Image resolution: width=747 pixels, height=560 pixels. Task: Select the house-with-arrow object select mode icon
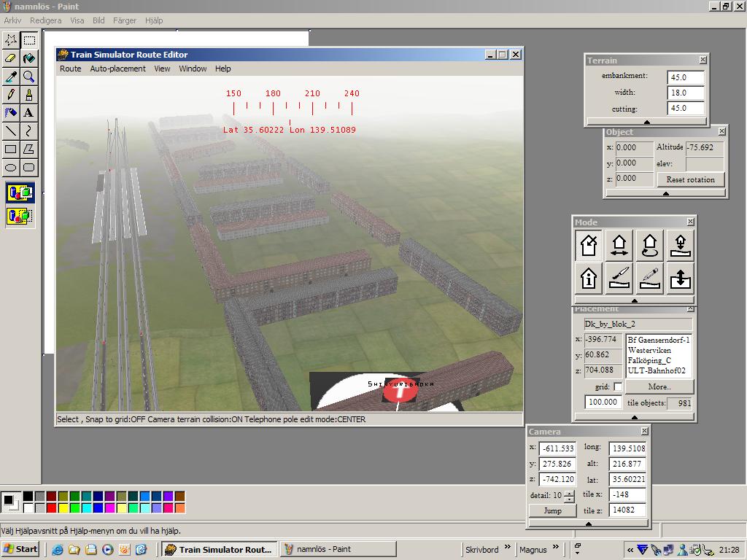pyautogui.click(x=589, y=246)
